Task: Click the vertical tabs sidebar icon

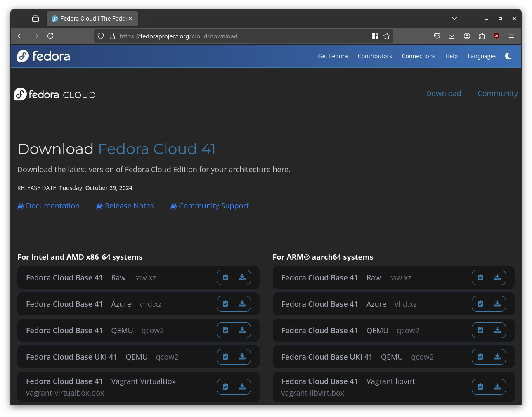Action: click(x=35, y=19)
